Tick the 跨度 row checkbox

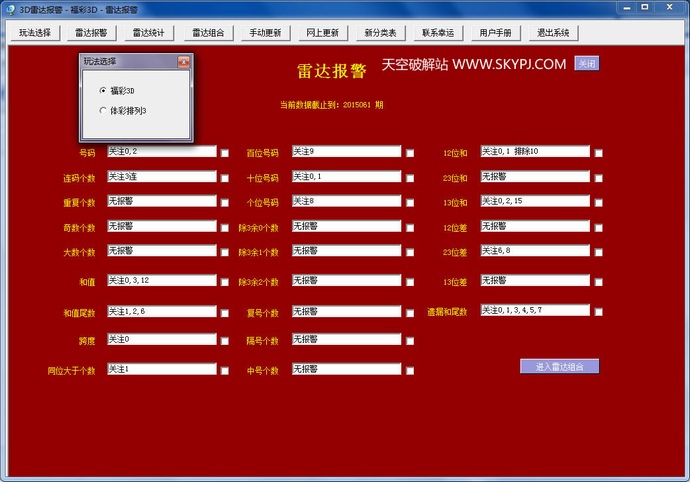click(225, 341)
